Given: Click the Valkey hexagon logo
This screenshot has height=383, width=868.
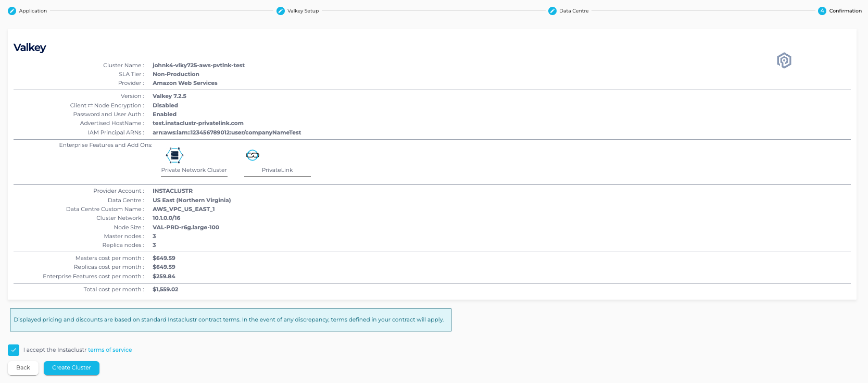Looking at the screenshot, I should [x=784, y=60].
